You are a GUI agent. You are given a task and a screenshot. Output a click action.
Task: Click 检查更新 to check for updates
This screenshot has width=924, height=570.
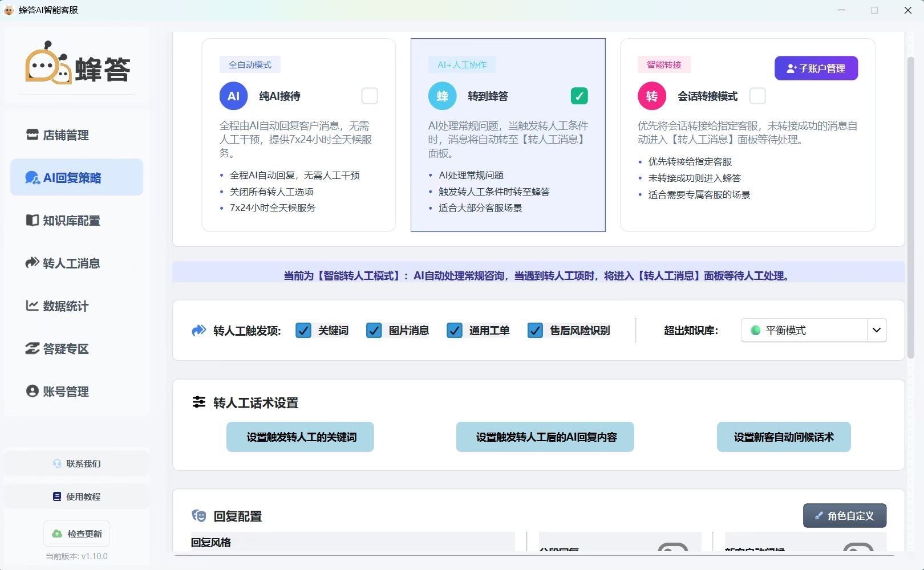click(76, 534)
